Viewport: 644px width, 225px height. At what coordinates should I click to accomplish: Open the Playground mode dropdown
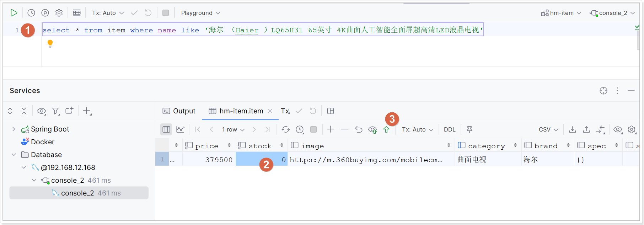point(200,13)
